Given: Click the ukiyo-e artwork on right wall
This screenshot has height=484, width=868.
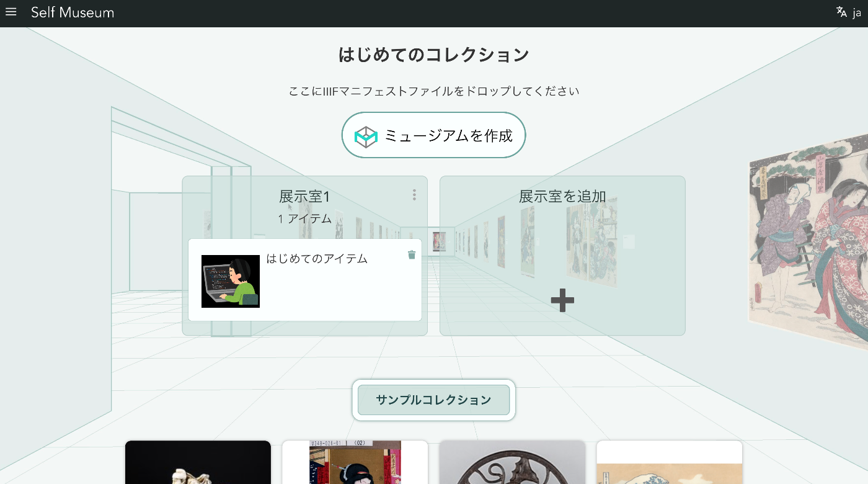Looking at the screenshot, I should click(808, 241).
